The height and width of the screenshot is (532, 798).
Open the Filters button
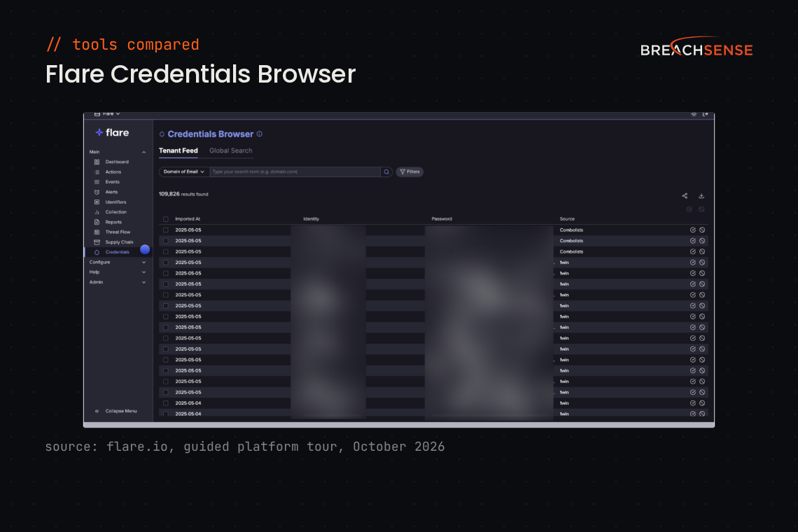(409, 171)
